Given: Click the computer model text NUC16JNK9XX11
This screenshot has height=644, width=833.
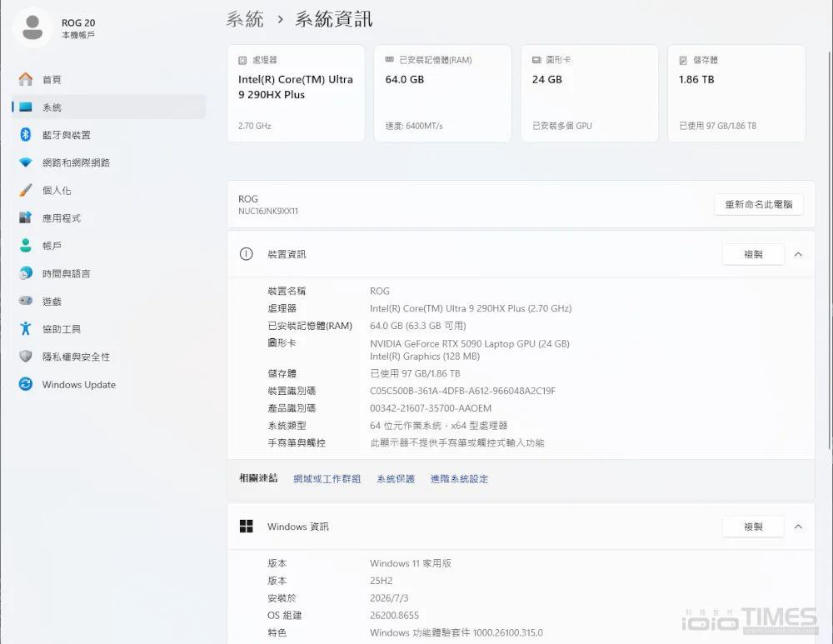Looking at the screenshot, I should pyautogui.click(x=267, y=211).
